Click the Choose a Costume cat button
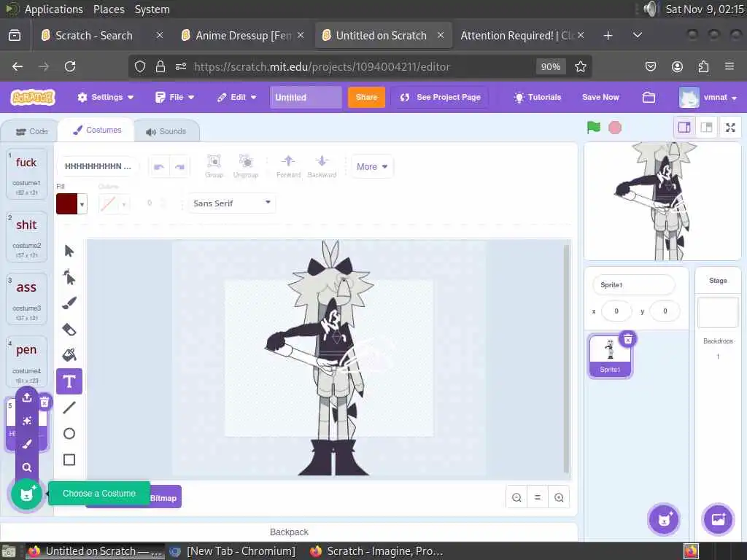The height and width of the screenshot is (560, 747). pos(27,494)
